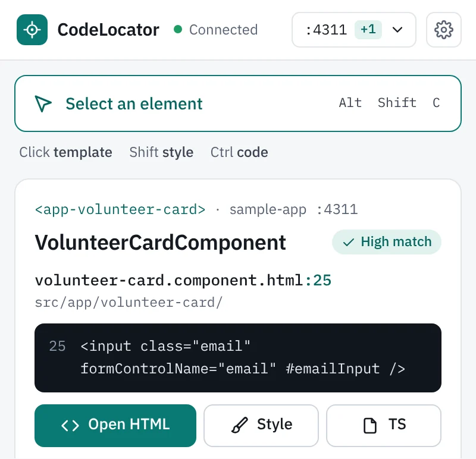Click the Style button with brush icon
Screen dimensions: 476x459
[x=261, y=425]
